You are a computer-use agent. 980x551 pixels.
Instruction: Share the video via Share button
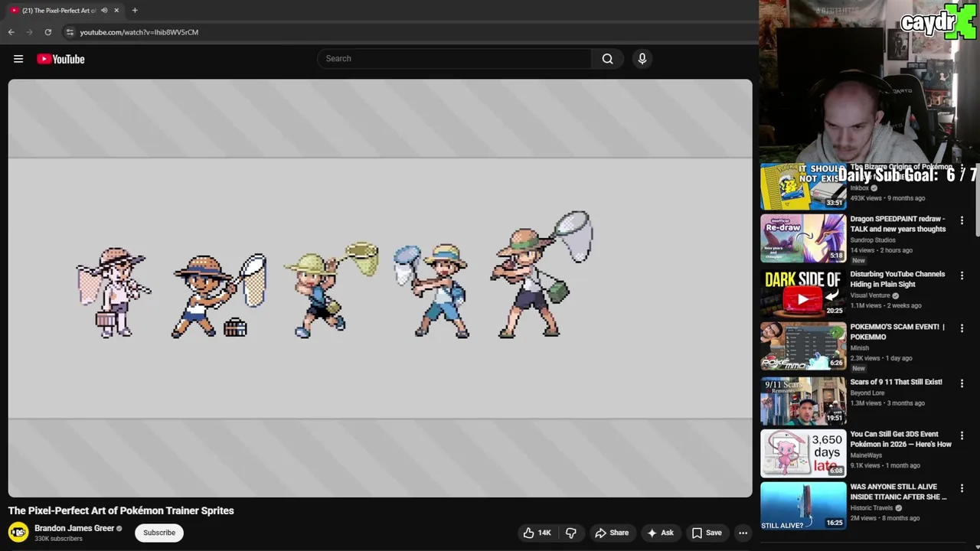point(612,533)
